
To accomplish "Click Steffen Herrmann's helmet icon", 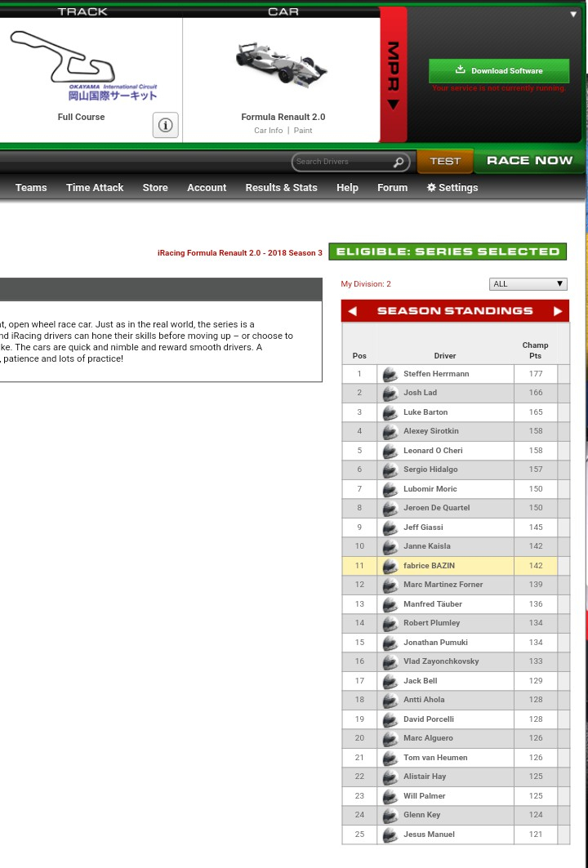I will (390, 374).
